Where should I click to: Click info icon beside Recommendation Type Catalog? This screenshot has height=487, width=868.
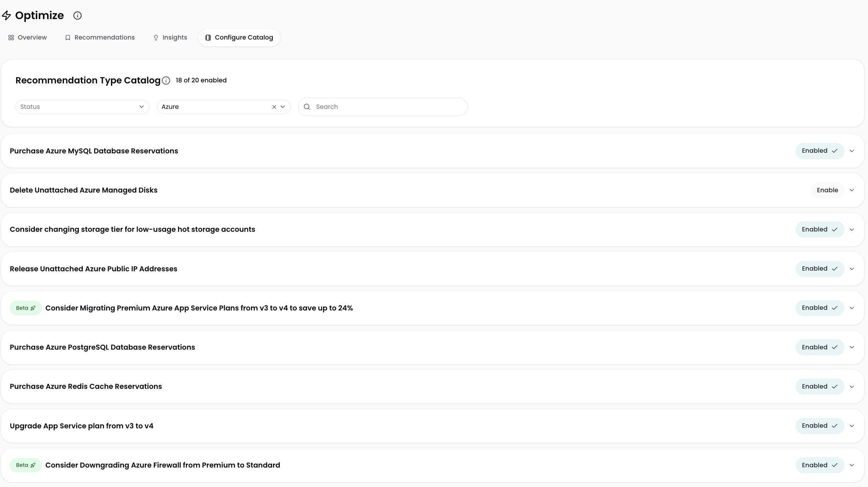(166, 80)
